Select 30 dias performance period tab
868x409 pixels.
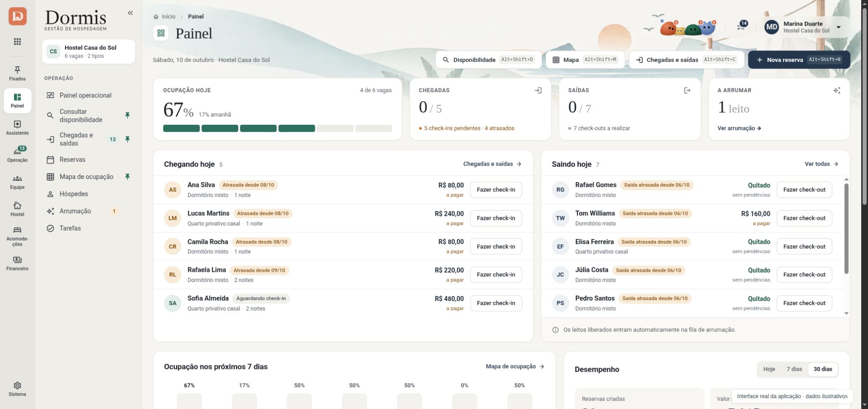coord(823,369)
